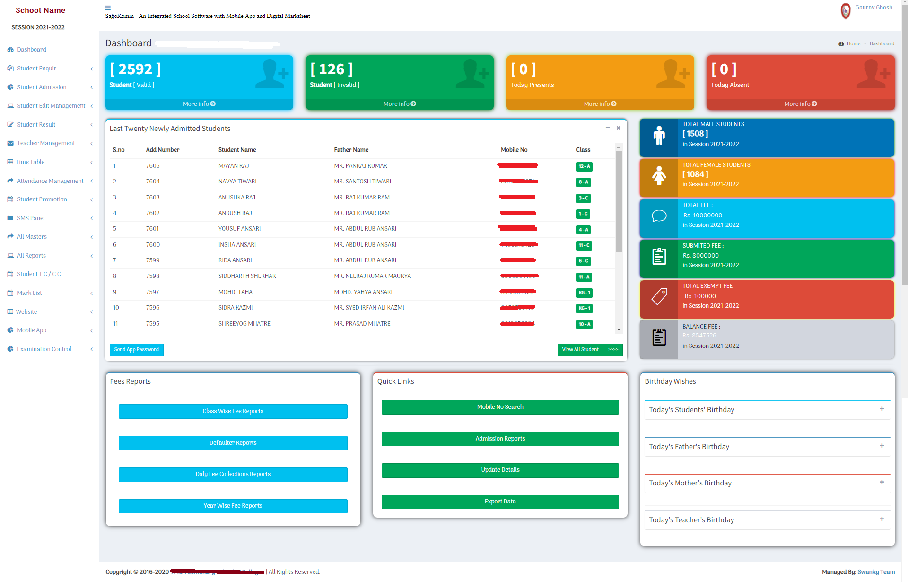Click the All Reports laptop icon
The width and height of the screenshot is (908, 588).
(10, 256)
